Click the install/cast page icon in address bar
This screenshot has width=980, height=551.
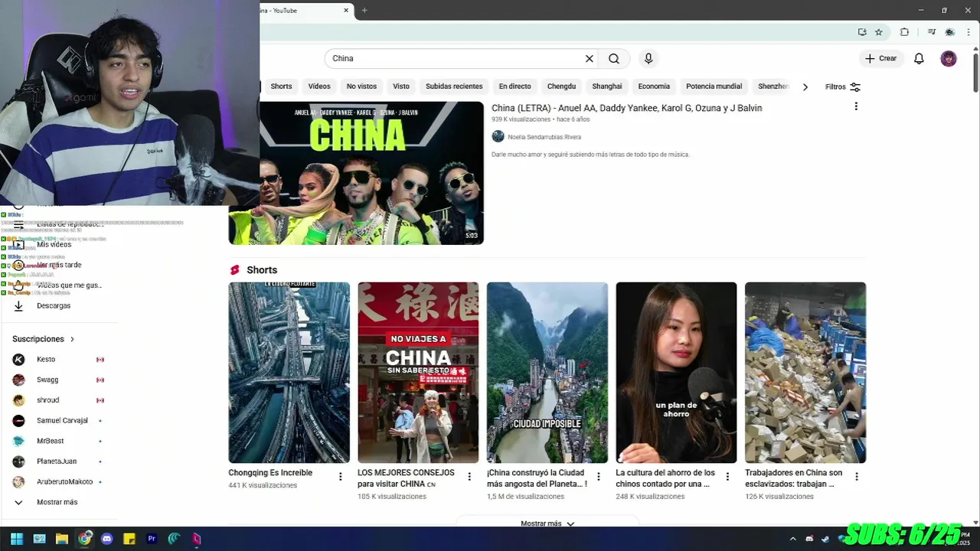(862, 32)
